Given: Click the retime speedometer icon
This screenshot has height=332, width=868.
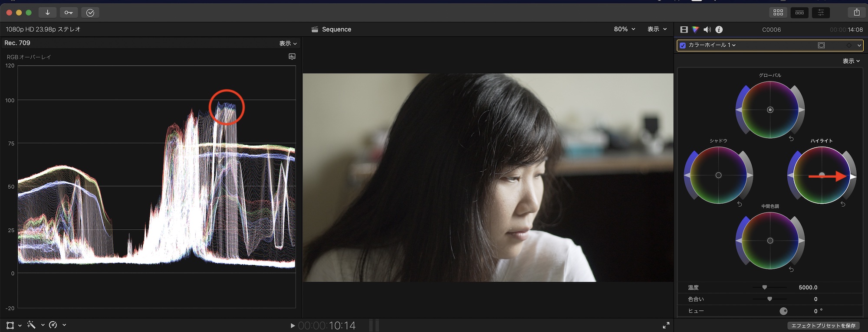Looking at the screenshot, I should pos(53,325).
